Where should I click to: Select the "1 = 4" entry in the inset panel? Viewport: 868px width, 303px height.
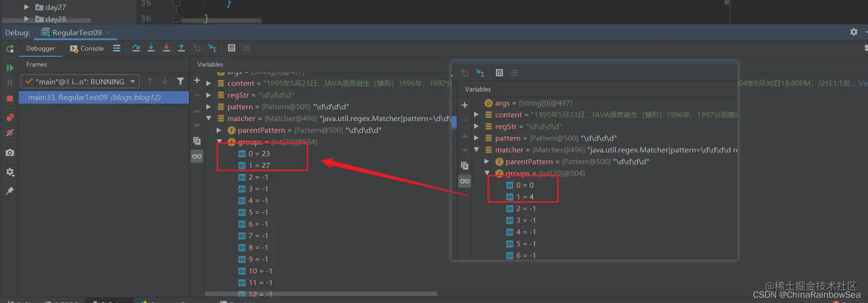tap(520, 197)
